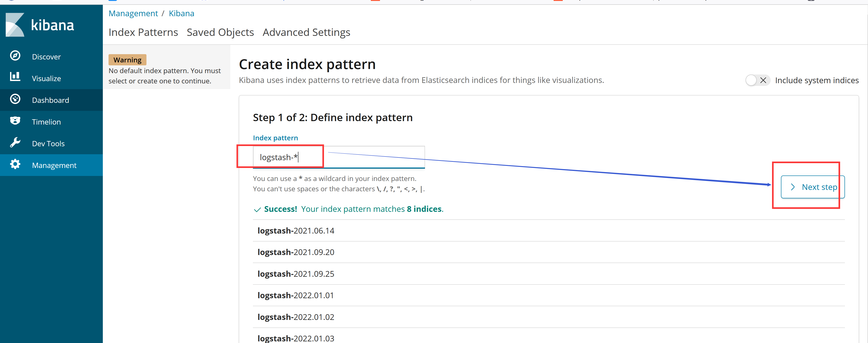This screenshot has width=868, height=343.
Task: Open Timelion via bear face icon
Action: [15, 121]
